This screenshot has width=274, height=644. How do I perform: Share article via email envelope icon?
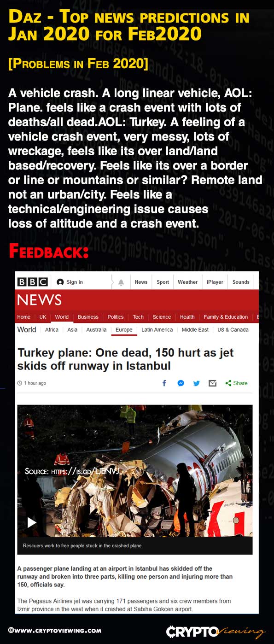tap(212, 383)
